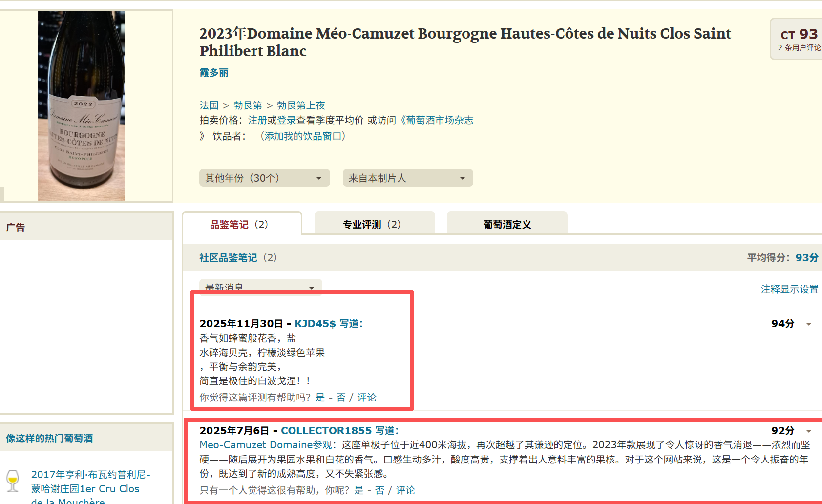Click the 平均得分 93分 score

click(807, 258)
